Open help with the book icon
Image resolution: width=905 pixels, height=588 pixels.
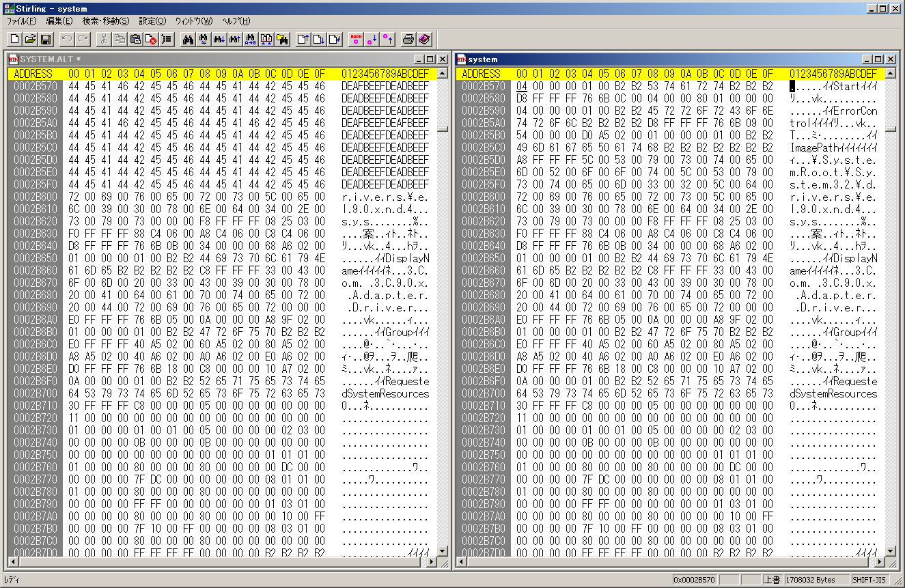pos(424,39)
